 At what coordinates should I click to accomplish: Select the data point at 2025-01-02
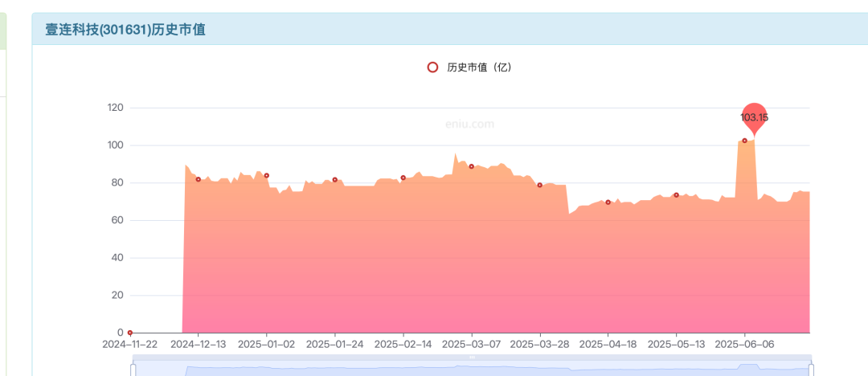click(x=266, y=175)
